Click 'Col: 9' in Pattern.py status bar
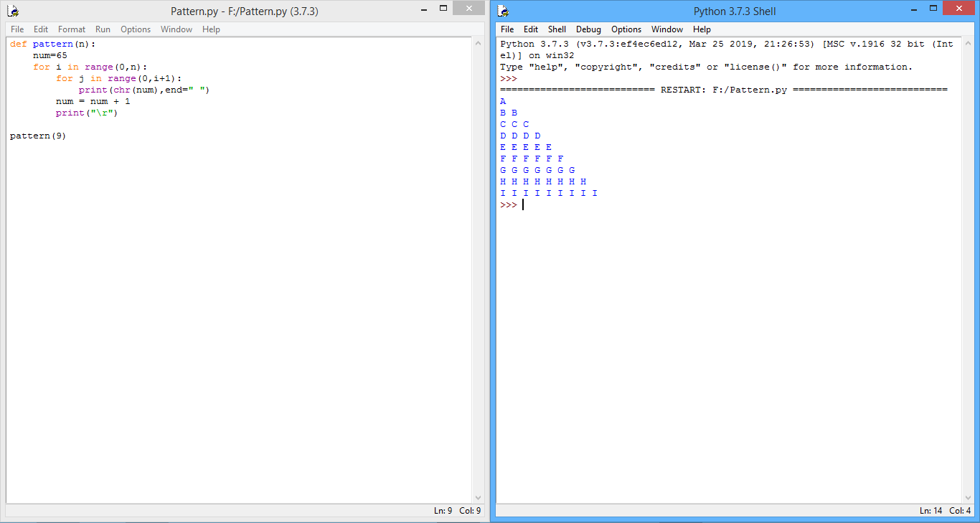Image resolution: width=980 pixels, height=523 pixels. pos(470,511)
